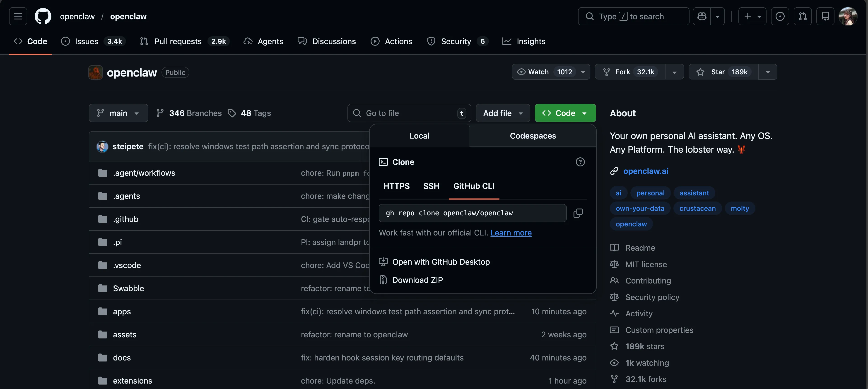Screen dimensions: 868x389
Task: Open the openclaw.ai website link
Action: click(645, 171)
